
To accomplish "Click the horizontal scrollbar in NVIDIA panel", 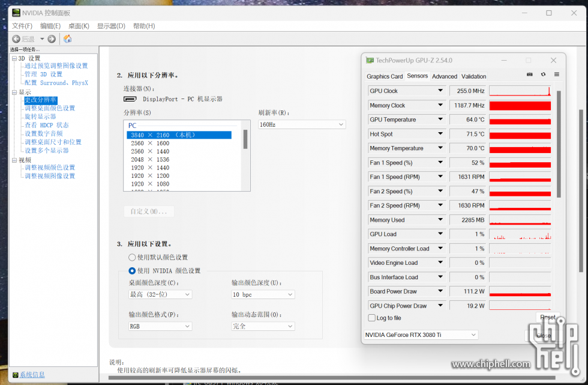I will click(332, 378).
